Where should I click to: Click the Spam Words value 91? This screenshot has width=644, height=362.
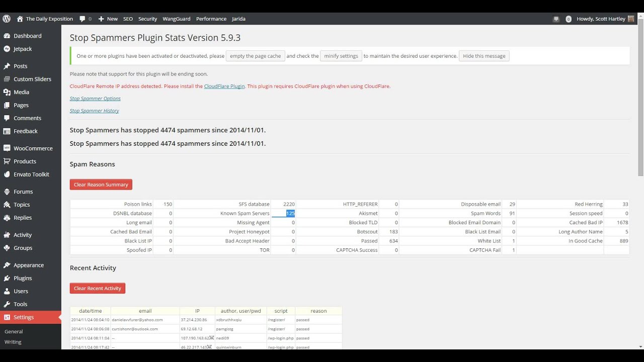click(x=512, y=213)
